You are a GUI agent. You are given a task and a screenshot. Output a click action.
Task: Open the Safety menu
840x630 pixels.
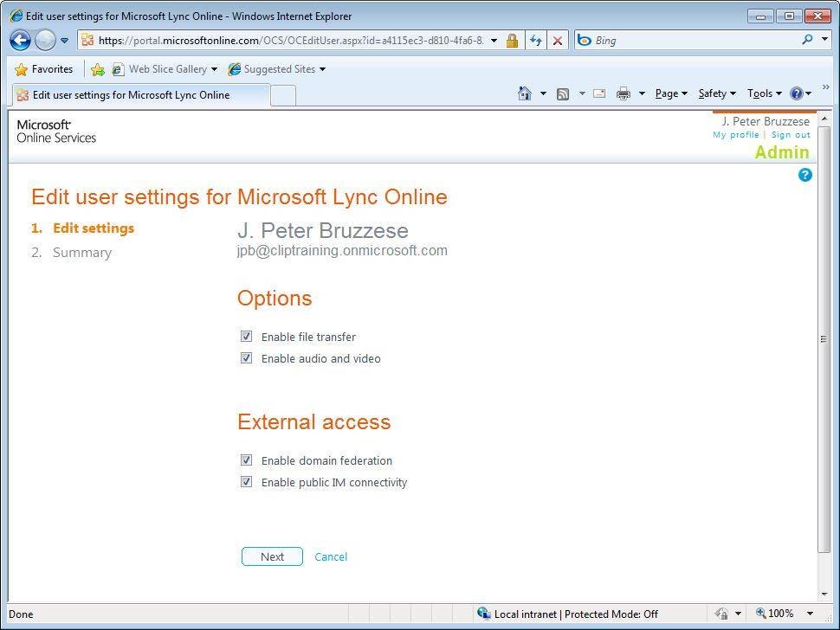[717, 93]
